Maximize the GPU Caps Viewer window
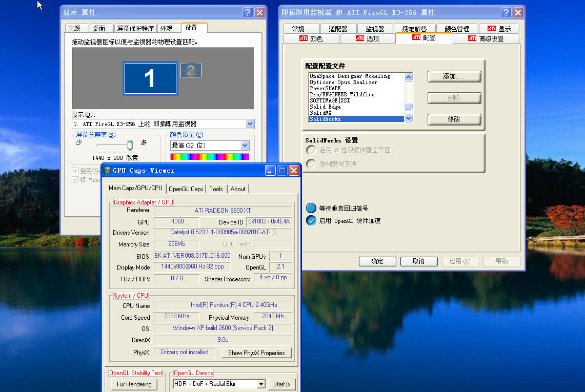 282,171
